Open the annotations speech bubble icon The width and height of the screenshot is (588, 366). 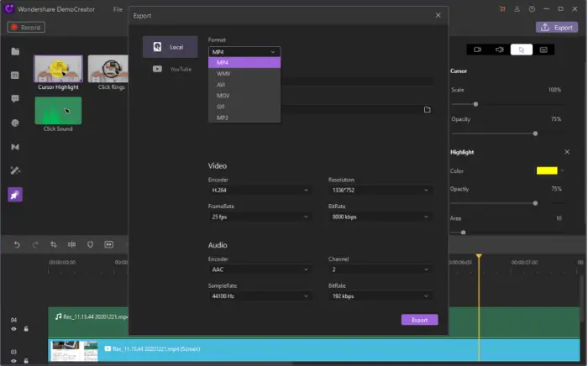point(15,99)
